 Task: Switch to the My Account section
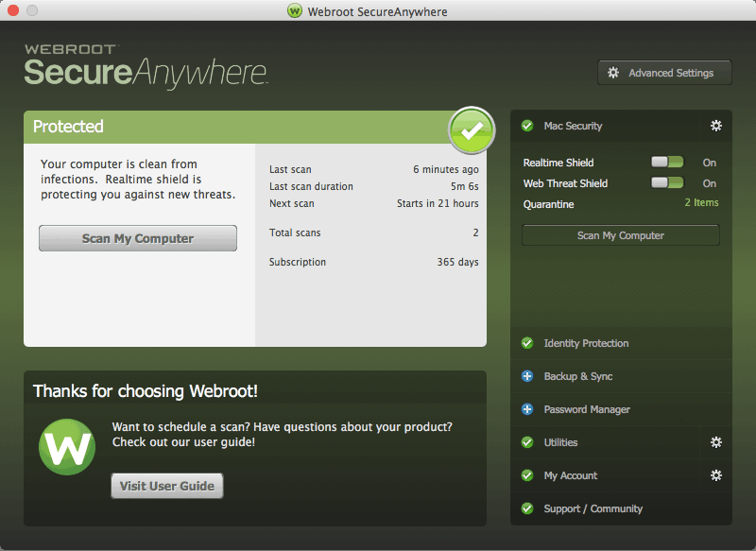point(571,475)
